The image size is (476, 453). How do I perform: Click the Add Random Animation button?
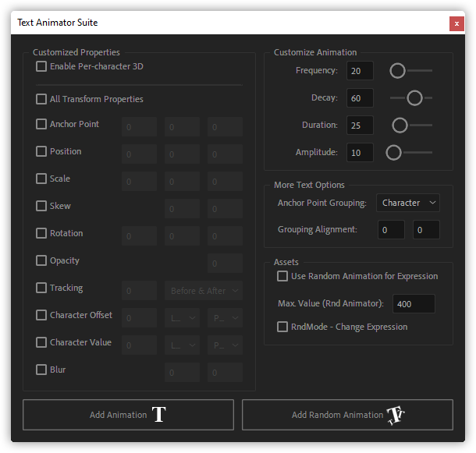click(347, 415)
